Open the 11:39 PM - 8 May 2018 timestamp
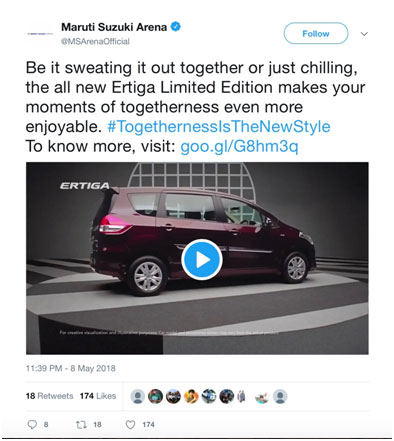 (x=71, y=368)
